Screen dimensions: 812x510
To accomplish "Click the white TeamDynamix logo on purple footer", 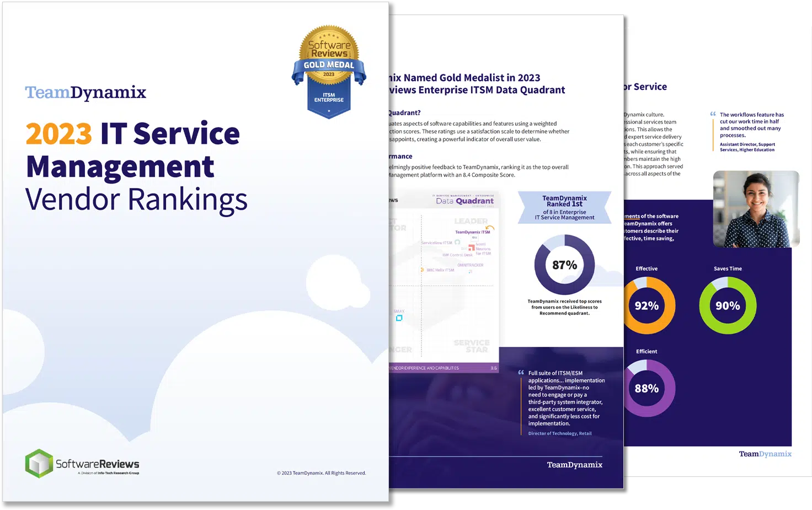I will pos(574,465).
